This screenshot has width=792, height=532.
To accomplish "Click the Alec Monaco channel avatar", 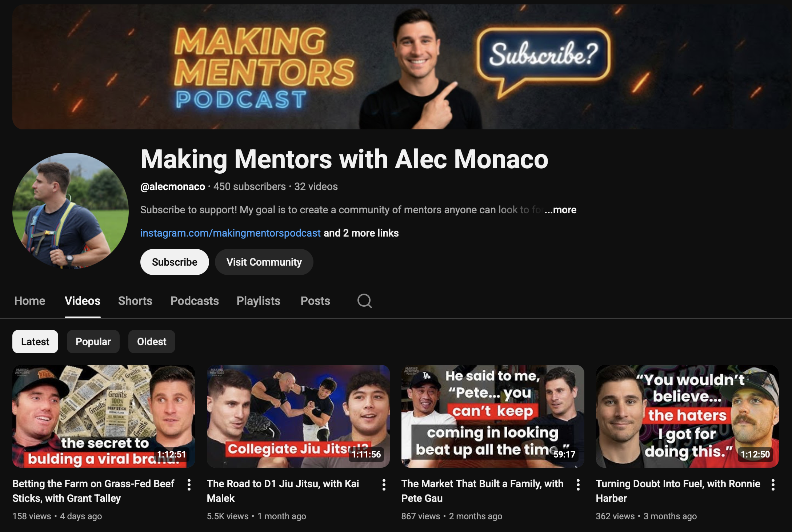I will click(71, 211).
